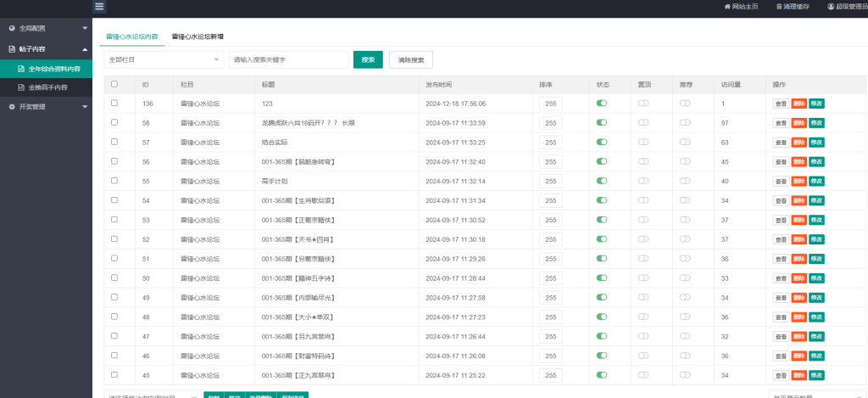Click title 001-365期【财富特码诗】

pos(298,356)
